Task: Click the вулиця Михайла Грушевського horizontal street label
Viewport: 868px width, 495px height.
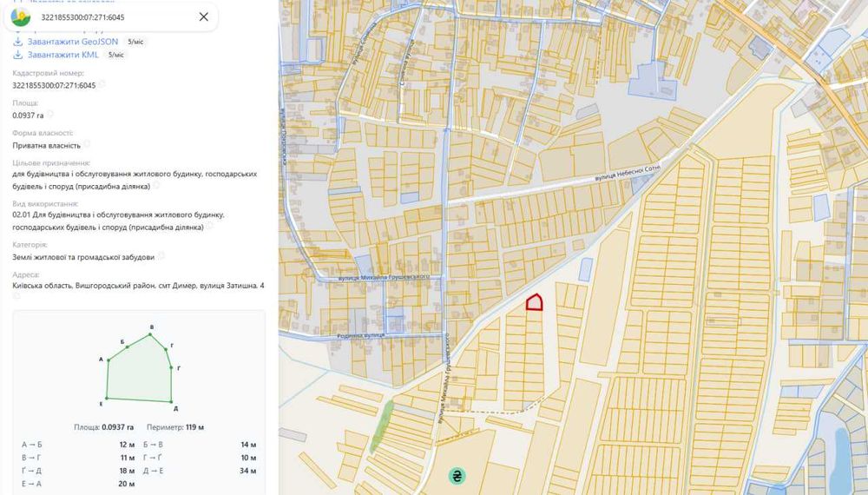Action: pyautogui.click(x=384, y=276)
